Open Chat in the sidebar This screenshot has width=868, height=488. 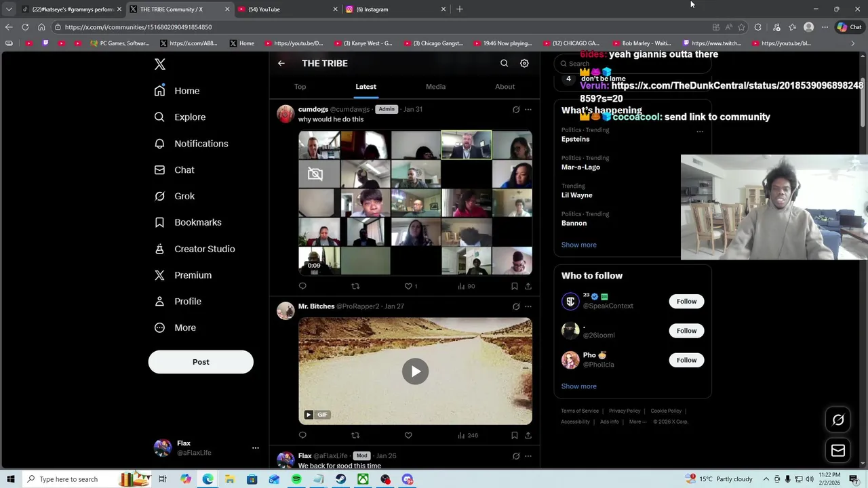pos(175,170)
